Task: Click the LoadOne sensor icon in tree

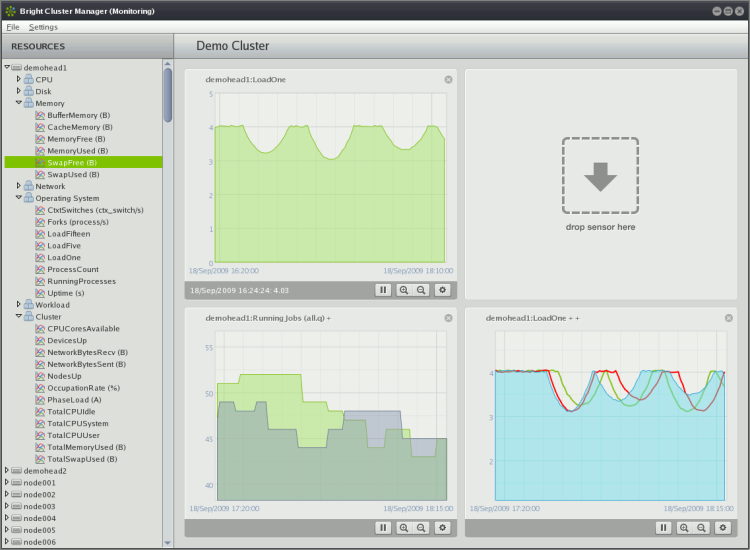Action: coord(40,257)
